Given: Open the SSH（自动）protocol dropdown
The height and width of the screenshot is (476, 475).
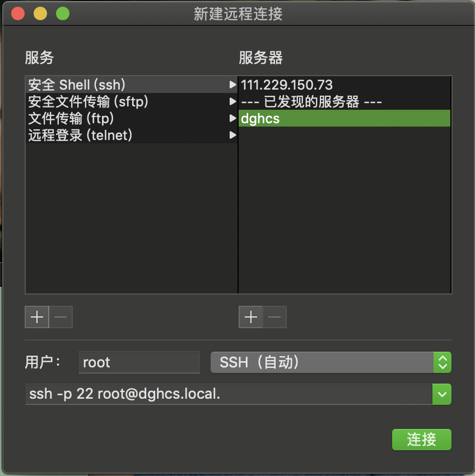Looking at the screenshot, I should (x=325, y=362).
